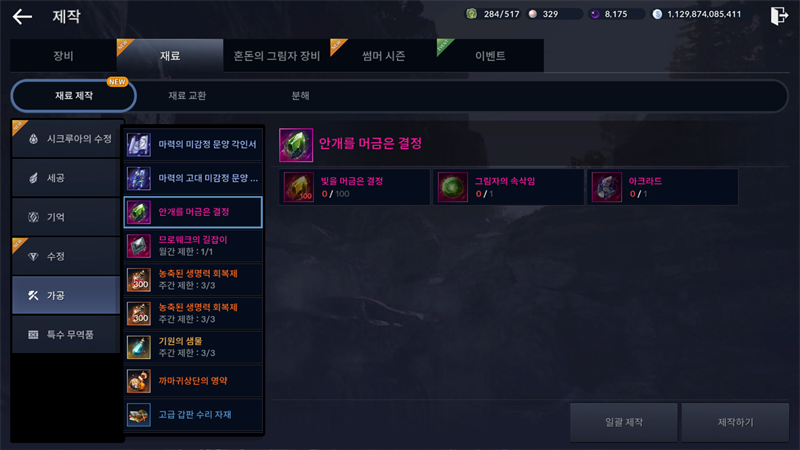
Task: Switch to the 장비 tab
Action: pos(64,56)
